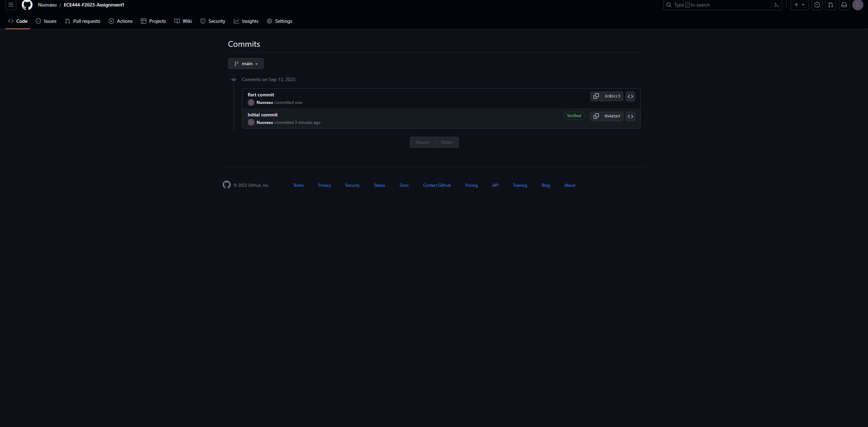868x427 pixels.
Task: Open the Blog footer link
Action: click(x=545, y=185)
